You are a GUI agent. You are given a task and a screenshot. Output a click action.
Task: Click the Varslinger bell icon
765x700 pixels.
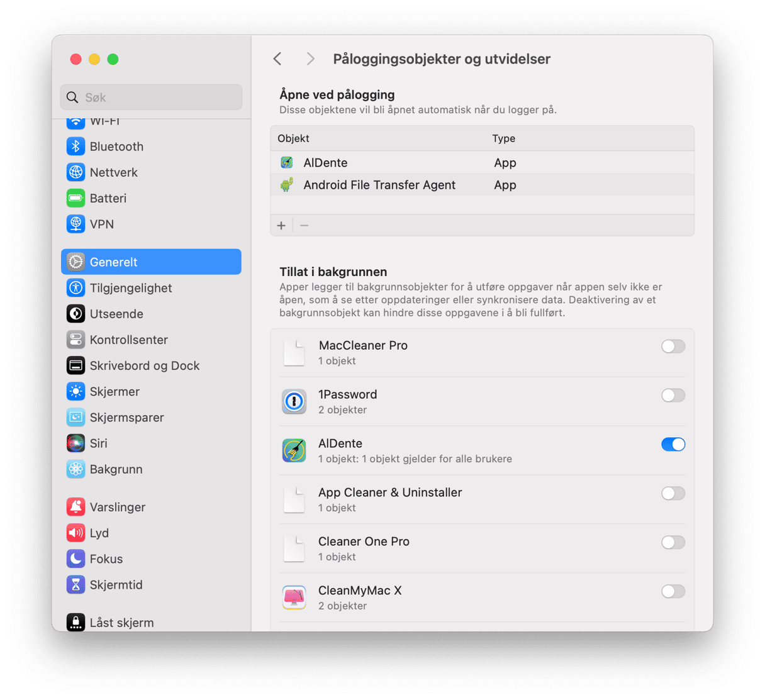tap(76, 507)
